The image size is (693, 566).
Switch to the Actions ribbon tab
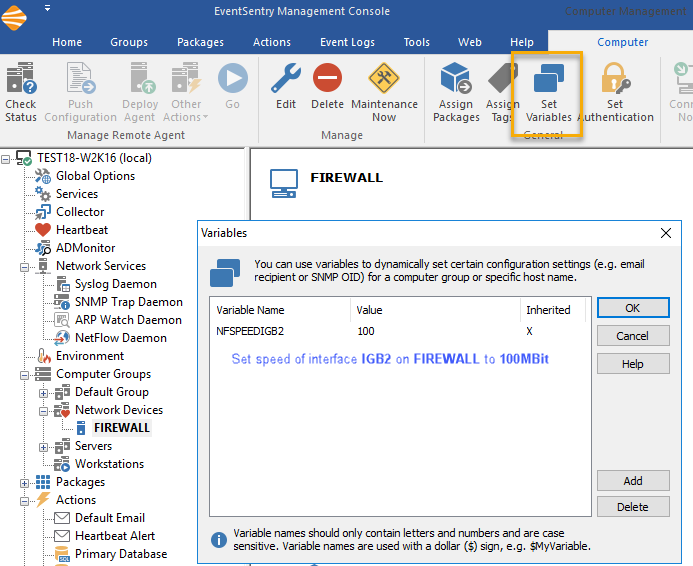[272, 42]
